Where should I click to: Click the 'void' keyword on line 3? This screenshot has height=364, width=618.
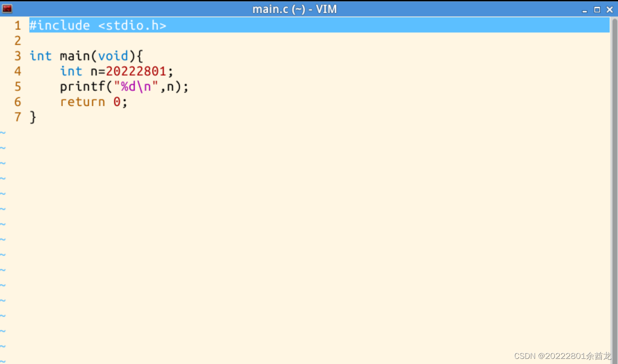point(113,56)
